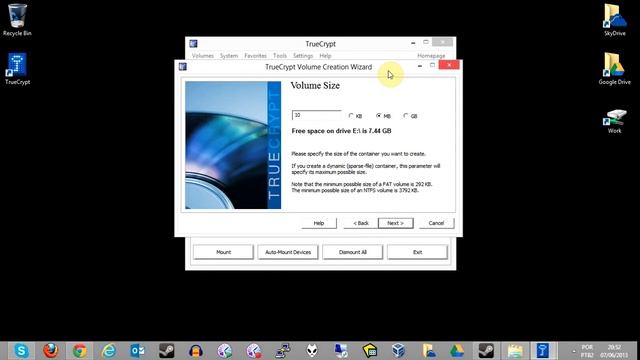Open the Volumes menu in TrueCrypt window

tap(203, 56)
